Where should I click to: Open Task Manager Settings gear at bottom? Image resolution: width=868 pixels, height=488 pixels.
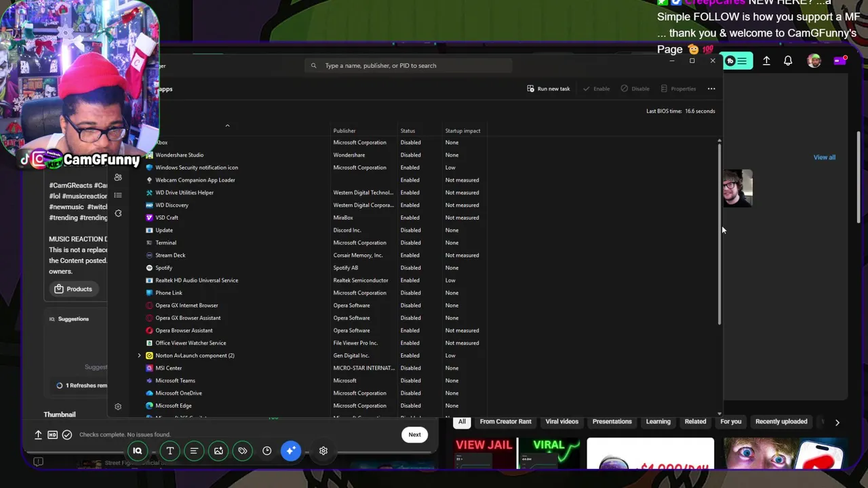pos(118,407)
